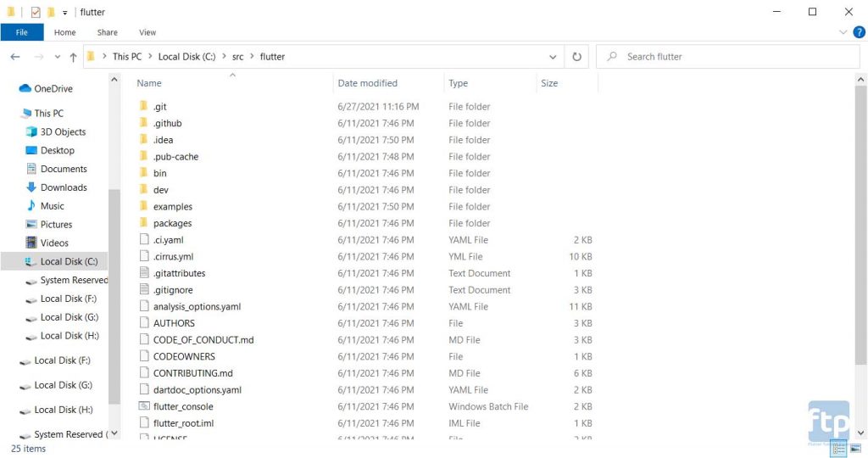Click the Search flutter input box
The height and width of the screenshot is (458, 868).
727,57
